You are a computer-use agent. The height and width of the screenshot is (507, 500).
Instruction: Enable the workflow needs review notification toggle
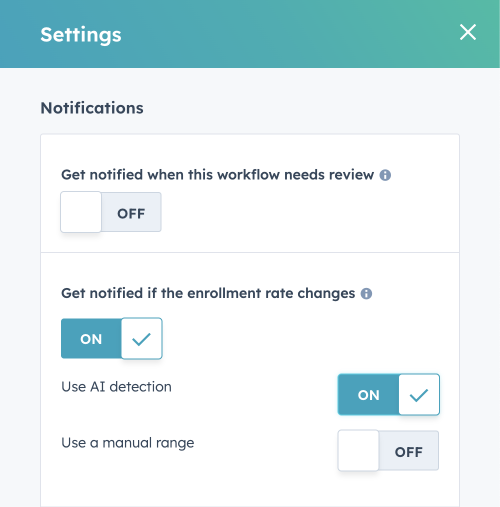(111, 212)
